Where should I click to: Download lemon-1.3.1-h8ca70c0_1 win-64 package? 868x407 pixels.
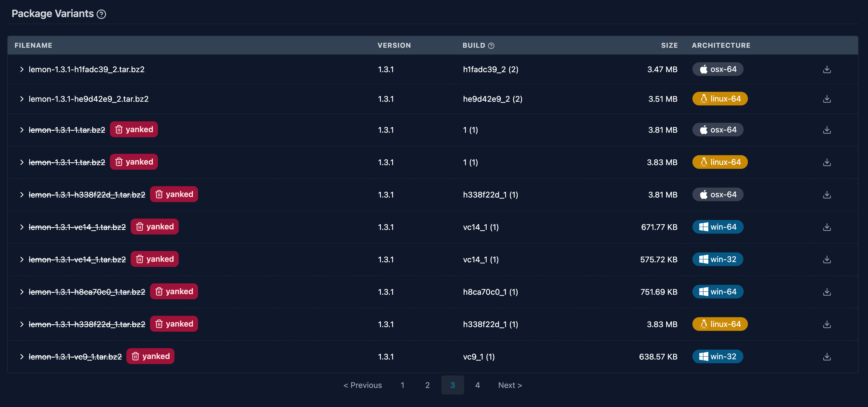[827, 291]
